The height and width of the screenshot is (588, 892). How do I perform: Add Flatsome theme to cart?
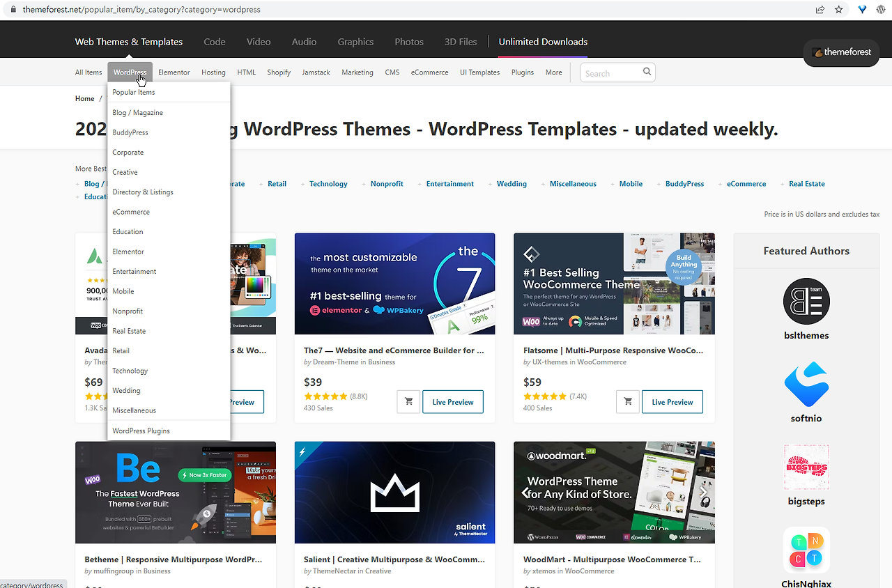pyautogui.click(x=628, y=402)
